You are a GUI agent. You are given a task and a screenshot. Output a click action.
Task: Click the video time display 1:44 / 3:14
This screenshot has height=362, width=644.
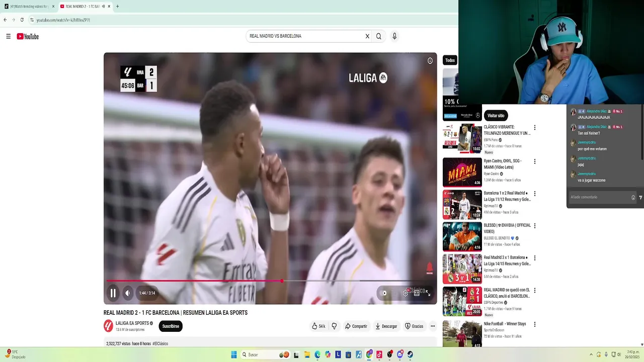point(147,293)
